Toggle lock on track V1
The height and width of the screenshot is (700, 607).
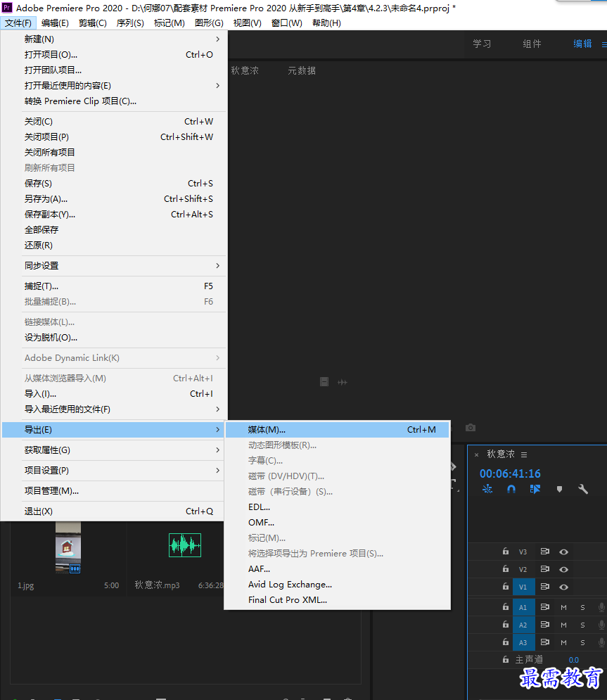coord(506,587)
